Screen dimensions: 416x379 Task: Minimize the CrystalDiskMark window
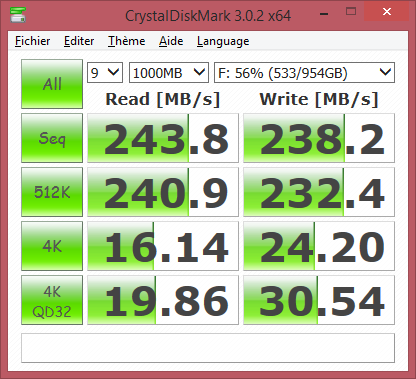(x=324, y=14)
